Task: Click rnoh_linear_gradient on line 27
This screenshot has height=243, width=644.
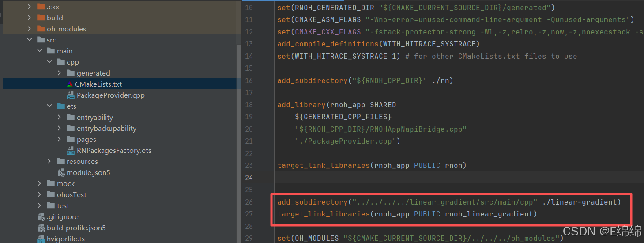Action: [x=489, y=214]
